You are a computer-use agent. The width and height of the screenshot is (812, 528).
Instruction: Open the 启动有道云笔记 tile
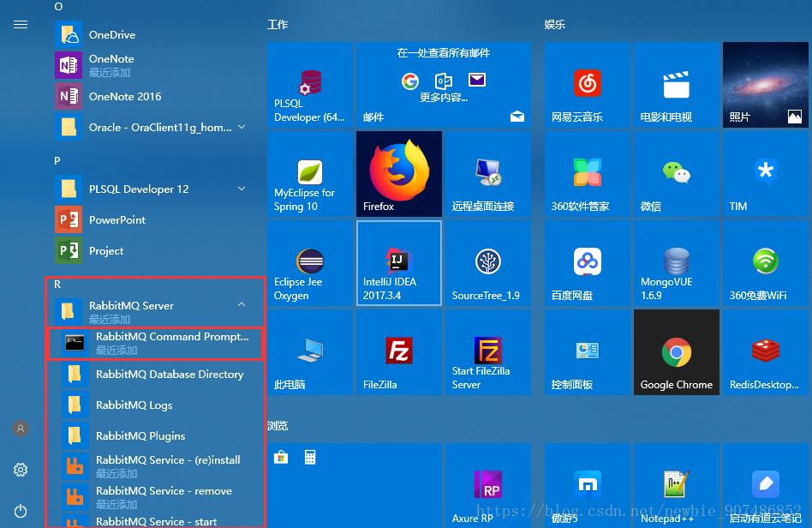766,485
